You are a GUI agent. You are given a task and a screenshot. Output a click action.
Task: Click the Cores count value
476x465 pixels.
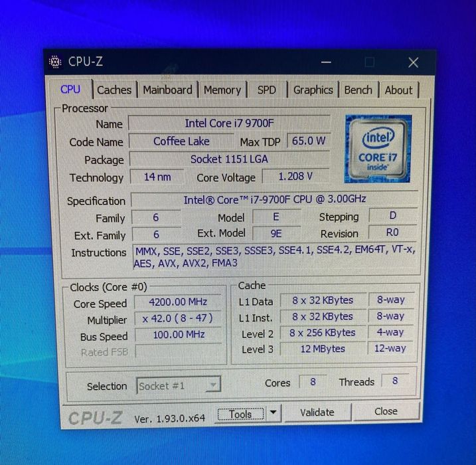pos(313,382)
